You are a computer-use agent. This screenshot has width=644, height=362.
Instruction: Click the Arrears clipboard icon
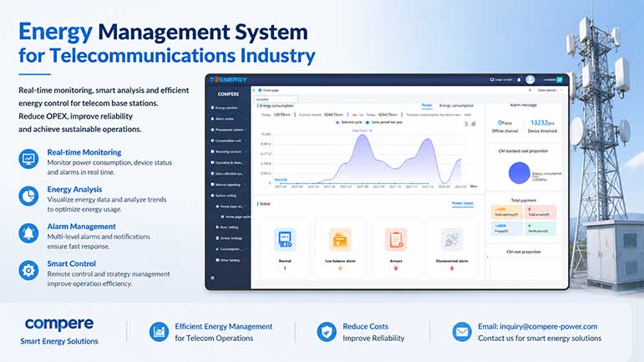click(396, 239)
